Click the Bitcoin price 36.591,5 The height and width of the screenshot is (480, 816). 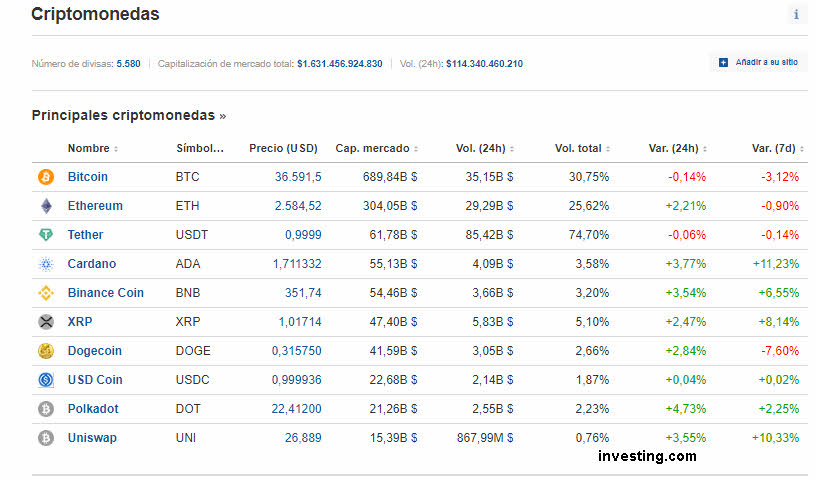(x=298, y=177)
